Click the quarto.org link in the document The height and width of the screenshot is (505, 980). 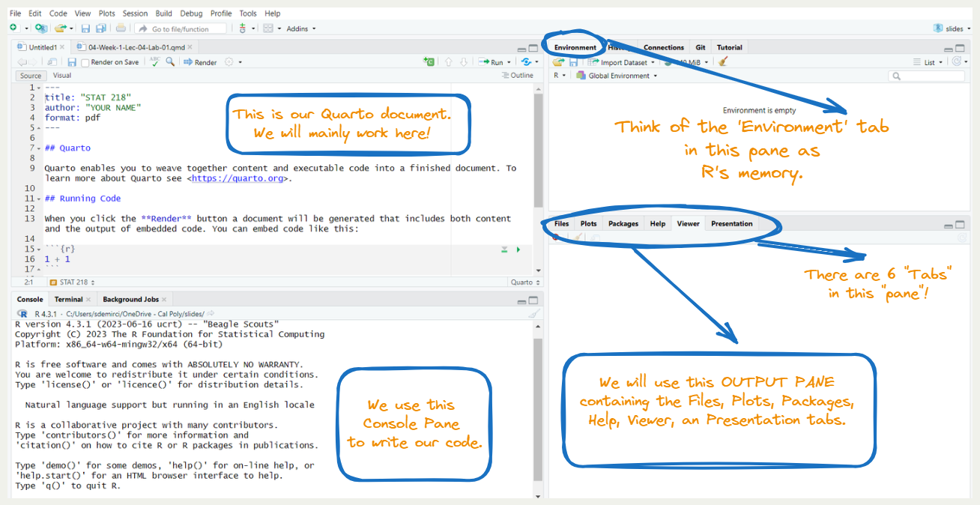click(x=239, y=178)
